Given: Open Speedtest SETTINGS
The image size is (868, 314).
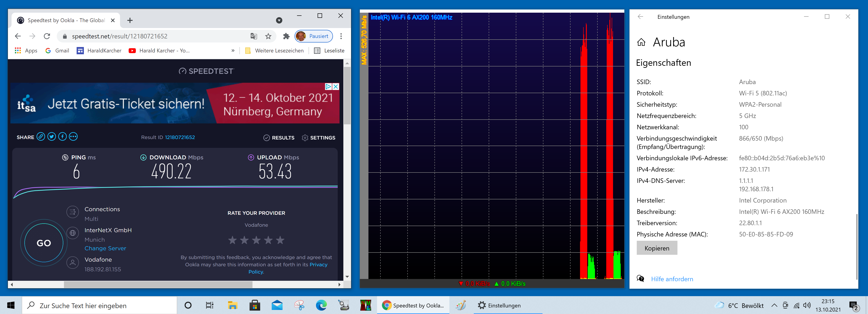Looking at the screenshot, I should [x=318, y=137].
